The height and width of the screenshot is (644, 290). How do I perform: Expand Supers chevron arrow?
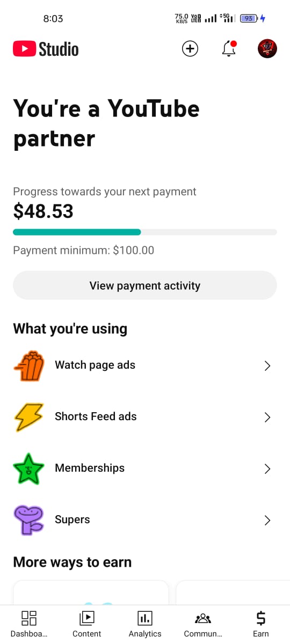pos(267,520)
